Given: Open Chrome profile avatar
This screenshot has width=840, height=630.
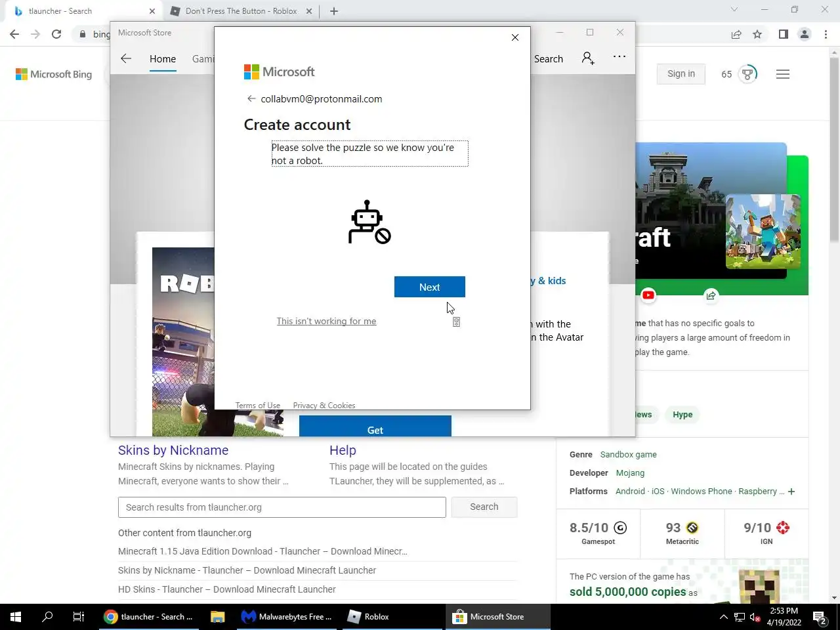Looking at the screenshot, I should point(804,34).
